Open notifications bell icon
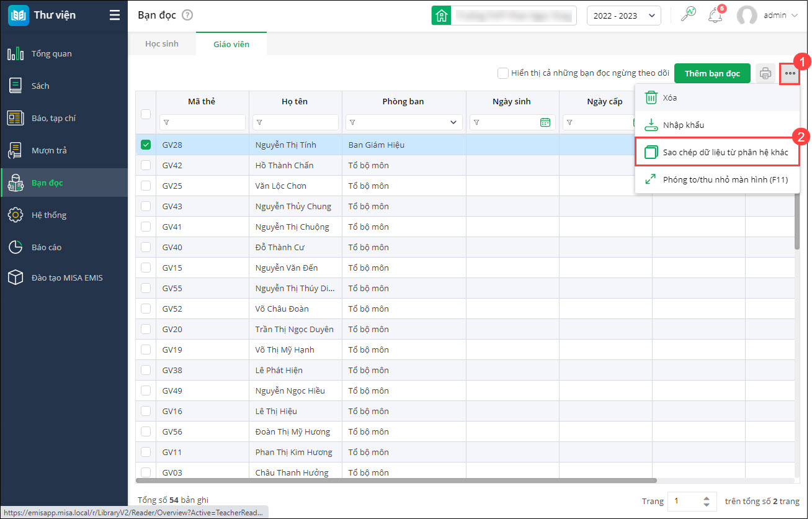Screen dimensions: 812x519 (715, 16)
